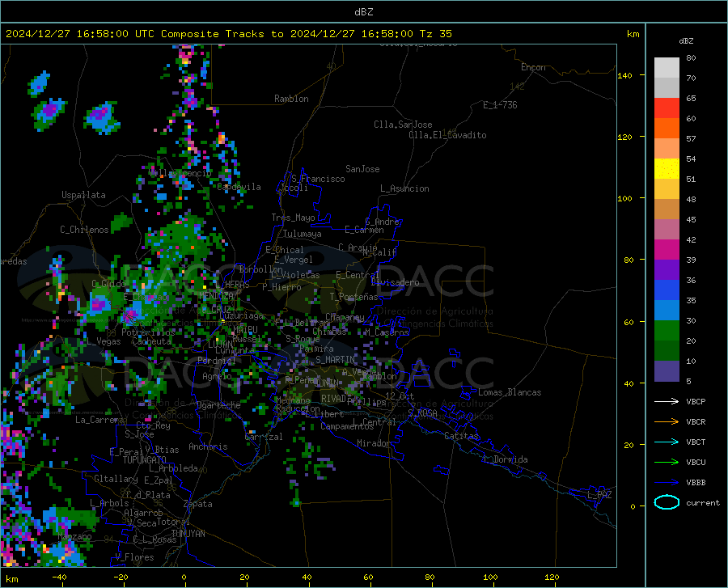This screenshot has height=588, width=728.
Task: Click the 'Lomas_Blancas' map label
Action: (510, 392)
